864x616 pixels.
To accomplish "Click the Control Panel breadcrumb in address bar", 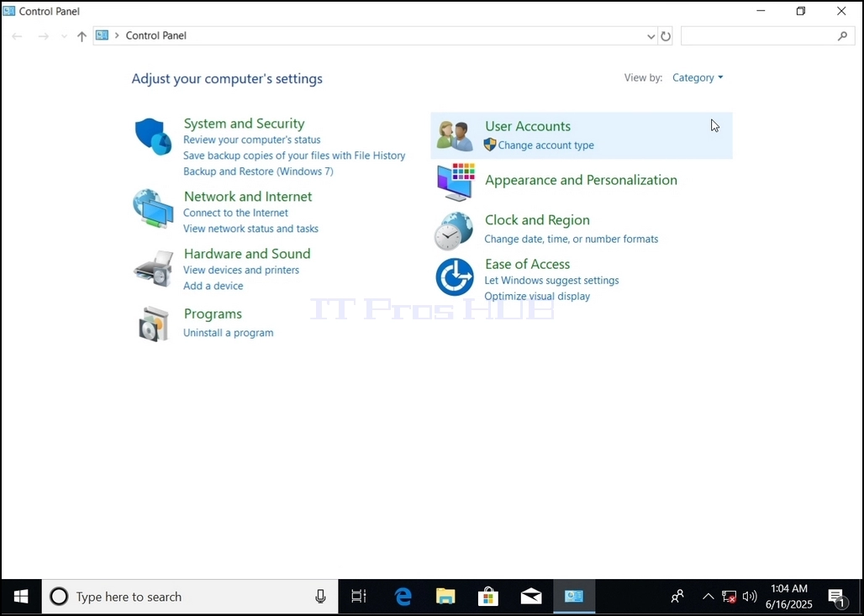I will click(x=156, y=36).
